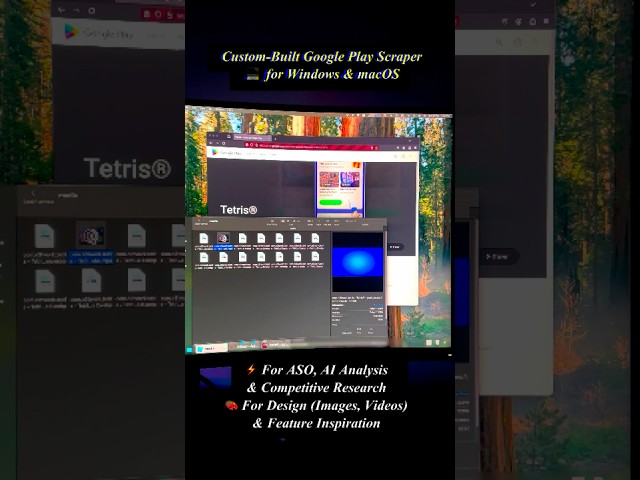The width and height of the screenshot is (640, 480).
Task: Open a new browser tab with the plus button
Action: coord(275,139)
